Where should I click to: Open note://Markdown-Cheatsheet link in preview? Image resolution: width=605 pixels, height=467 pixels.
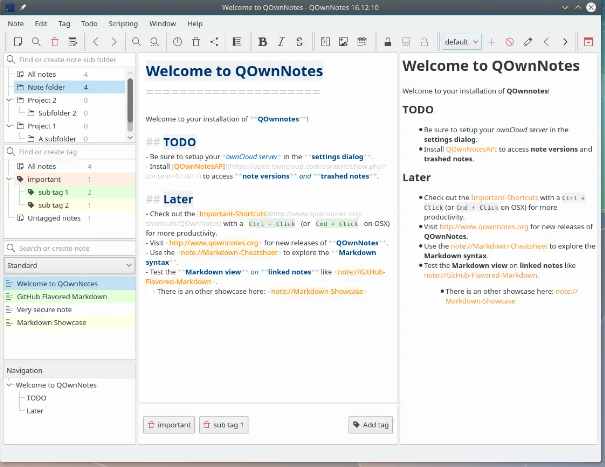coord(499,246)
